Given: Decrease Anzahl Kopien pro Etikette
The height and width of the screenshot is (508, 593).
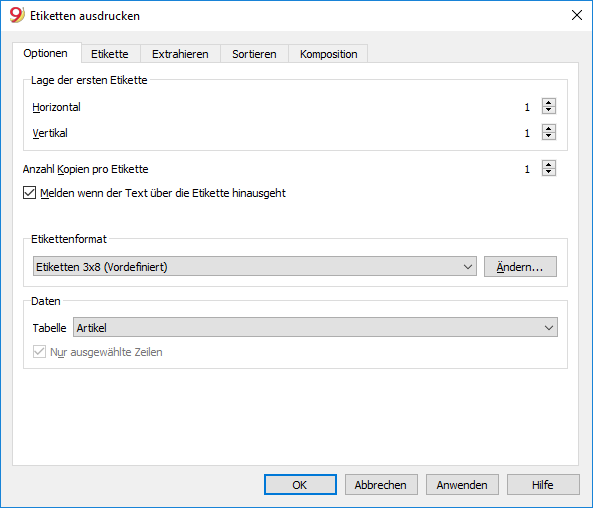Looking at the screenshot, I should (x=549, y=172).
